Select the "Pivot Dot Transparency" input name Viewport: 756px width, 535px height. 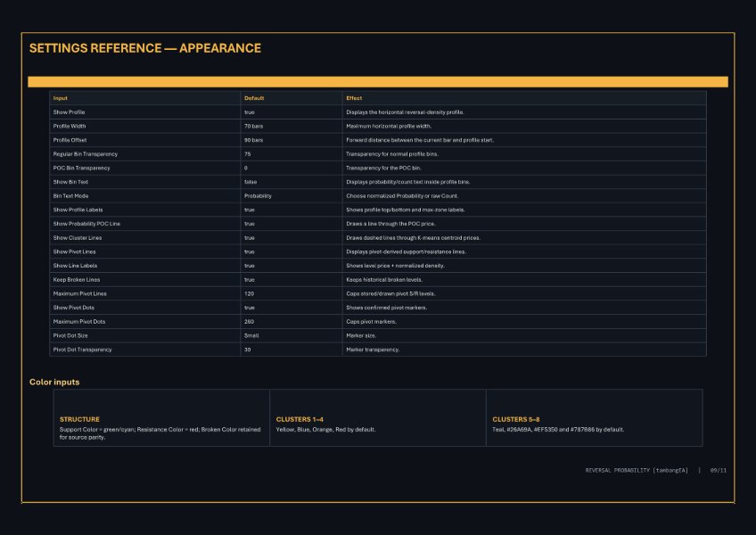[82, 350]
